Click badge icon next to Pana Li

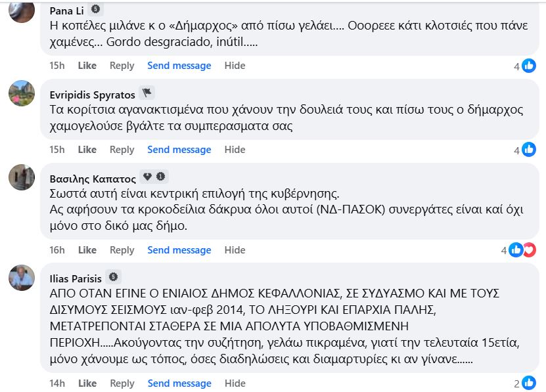[x=95, y=9]
